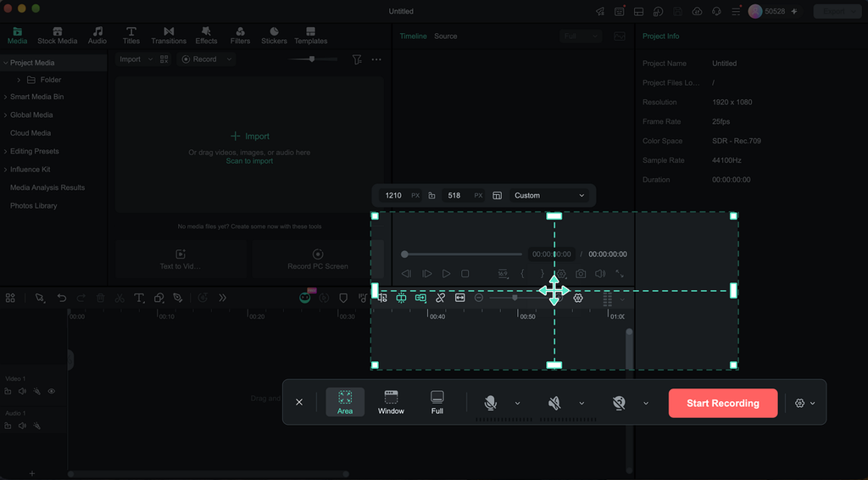Expand the Folder tree item
This screenshot has height=480, width=868.
(19, 80)
